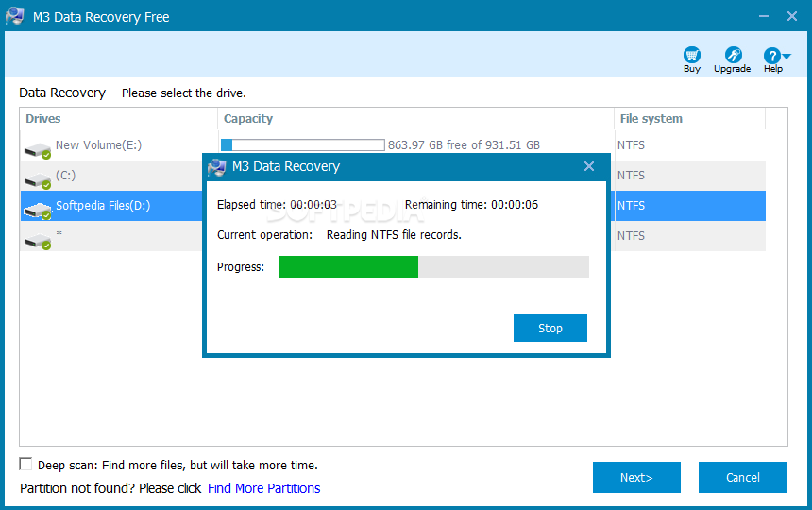Click the M3 Data Recovery Free title icon
The height and width of the screenshot is (510, 812).
tap(14, 16)
